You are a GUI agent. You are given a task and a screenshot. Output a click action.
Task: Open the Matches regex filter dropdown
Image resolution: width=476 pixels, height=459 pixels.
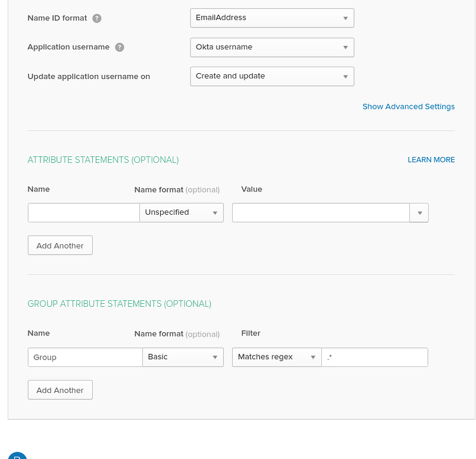(x=277, y=357)
